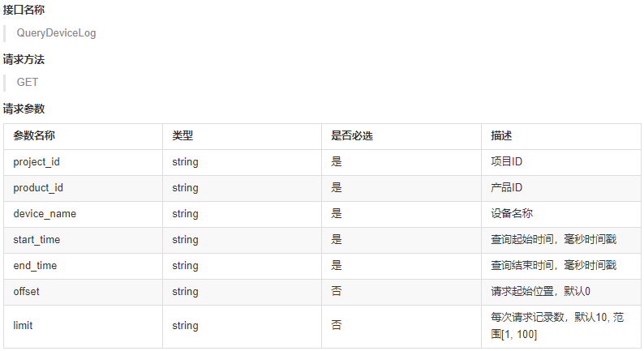The image size is (644, 351).
Task: Click the 接口名称 section heading
Action: click(x=24, y=11)
